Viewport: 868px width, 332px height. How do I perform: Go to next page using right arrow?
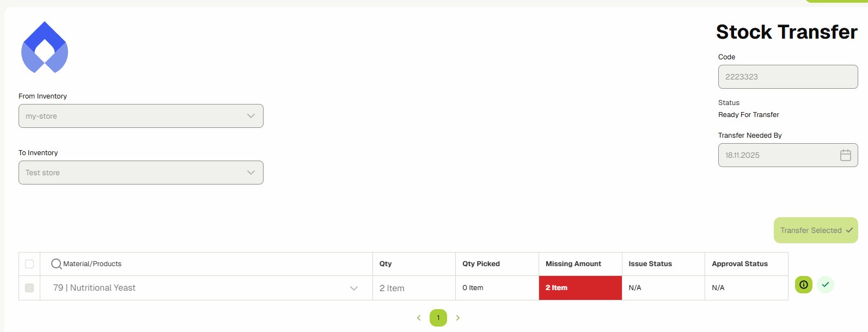coord(458,318)
